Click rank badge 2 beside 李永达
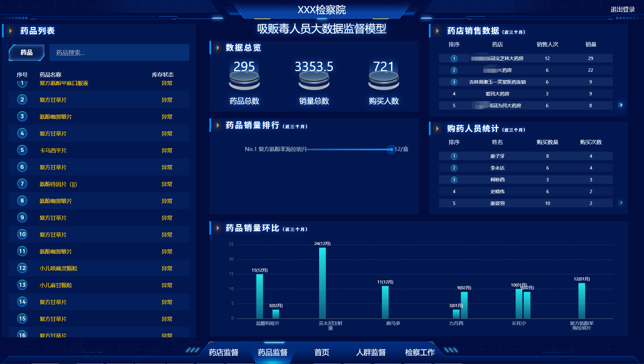The height and width of the screenshot is (364, 644). pos(454,168)
